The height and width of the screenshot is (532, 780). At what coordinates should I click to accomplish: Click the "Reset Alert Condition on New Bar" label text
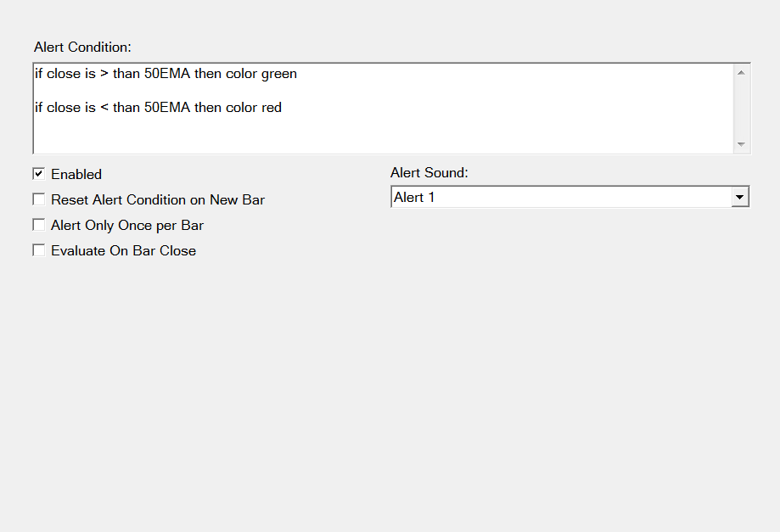pyautogui.click(x=158, y=200)
